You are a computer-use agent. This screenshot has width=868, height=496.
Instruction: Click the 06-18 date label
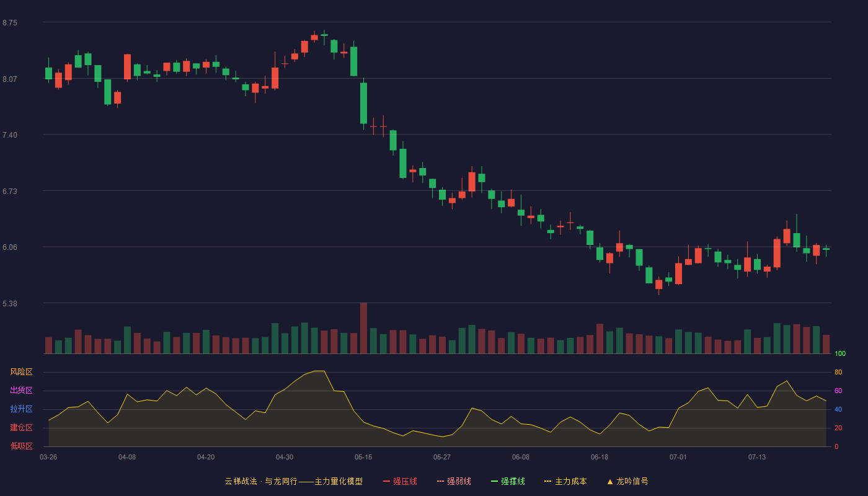click(600, 457)
